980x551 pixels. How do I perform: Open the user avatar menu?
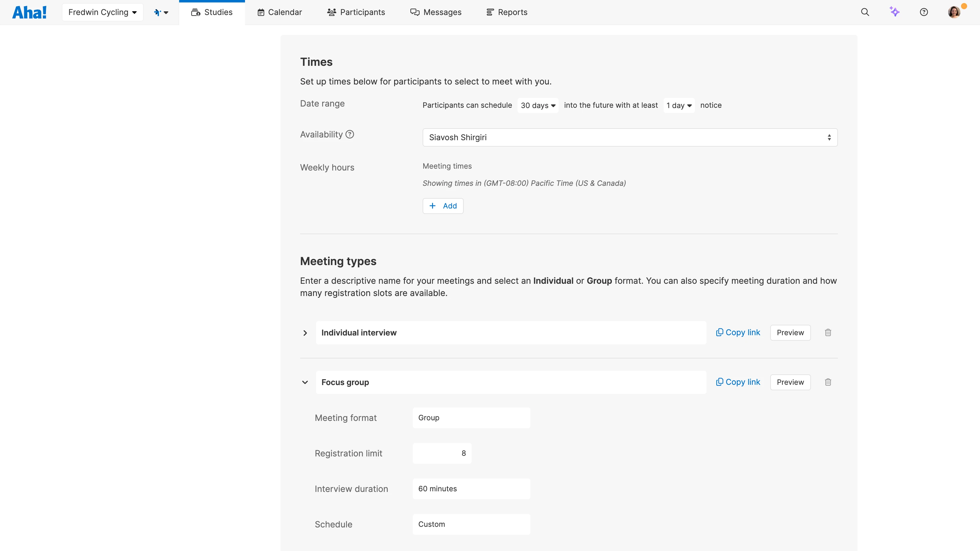click(x=954, y=12)
